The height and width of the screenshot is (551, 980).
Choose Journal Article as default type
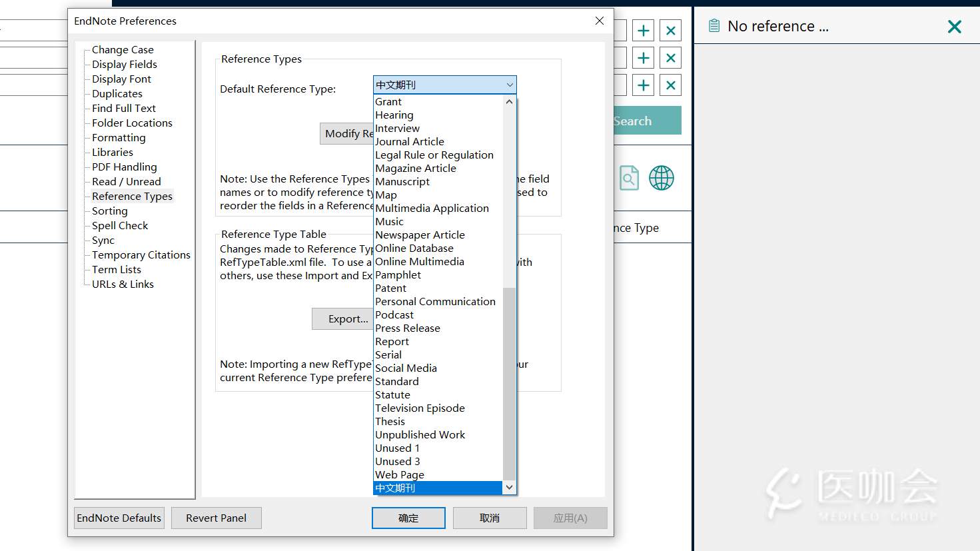pos(438,142)
